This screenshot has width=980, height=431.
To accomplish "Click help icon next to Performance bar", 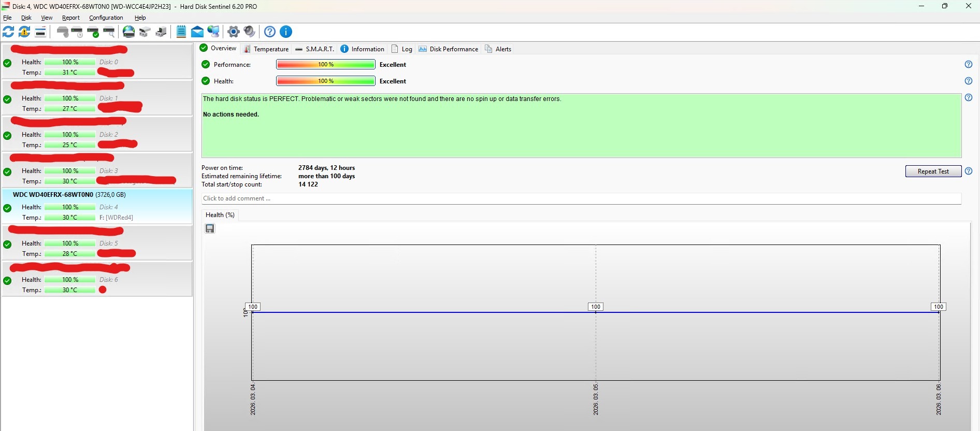I will 969,64.
